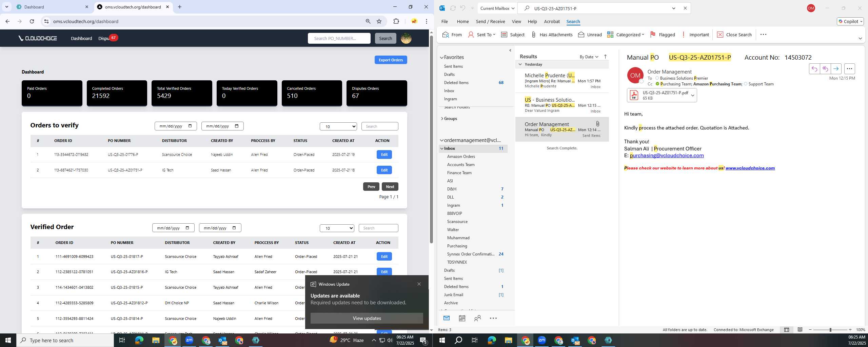This screenshot has height=347, width=868.
Task: Open Outlook Send / Receive tab
Action: [x=490, y=21]
